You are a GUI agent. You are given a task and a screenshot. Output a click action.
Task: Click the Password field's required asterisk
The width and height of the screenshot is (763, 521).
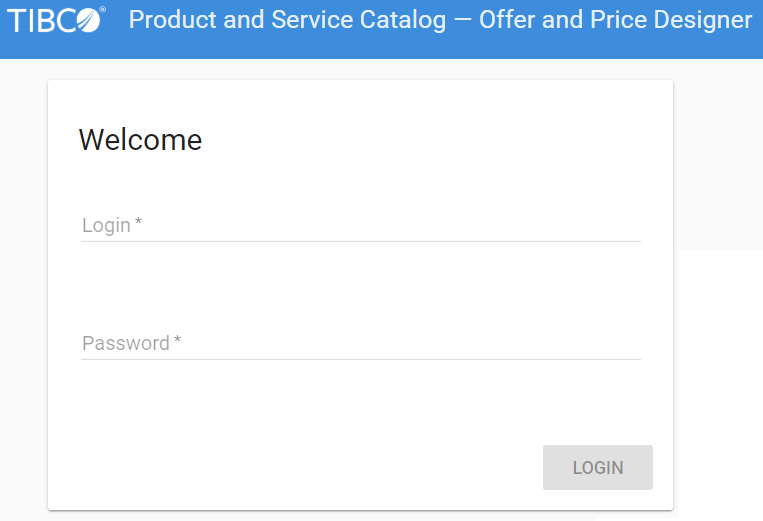coord(177,342)
